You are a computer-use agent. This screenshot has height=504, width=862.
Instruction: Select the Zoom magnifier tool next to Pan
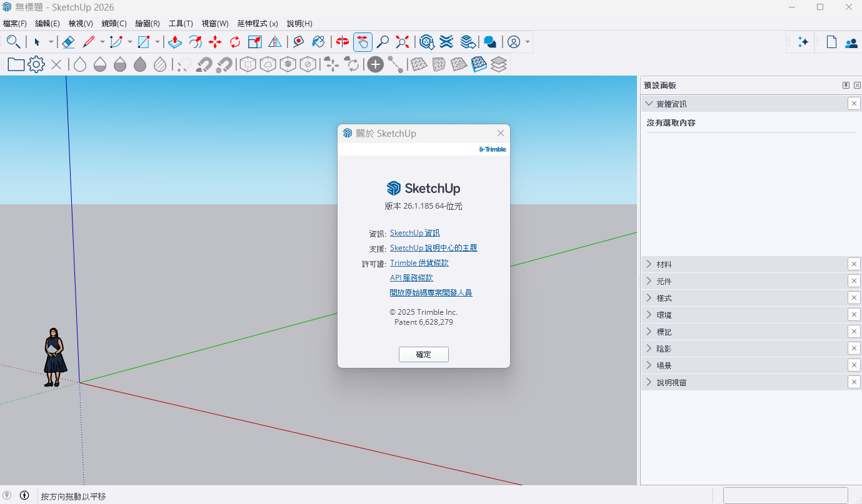pos(383,42)
